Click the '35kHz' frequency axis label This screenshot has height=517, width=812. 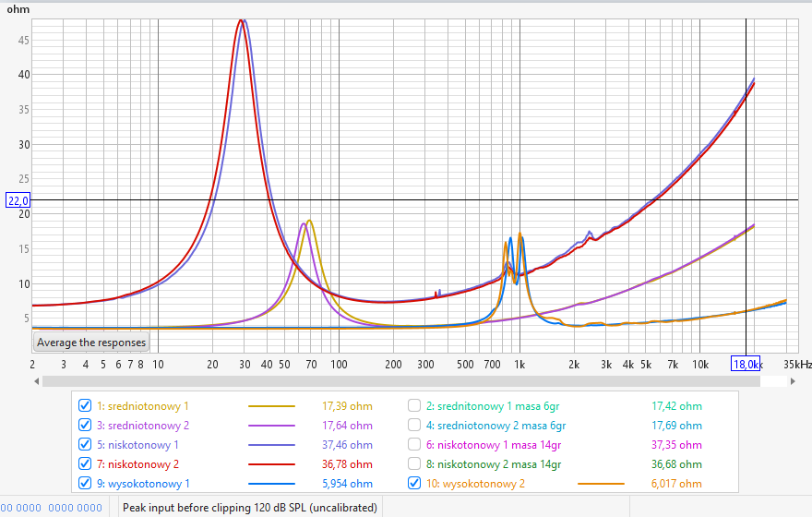[x=797, y=364]
